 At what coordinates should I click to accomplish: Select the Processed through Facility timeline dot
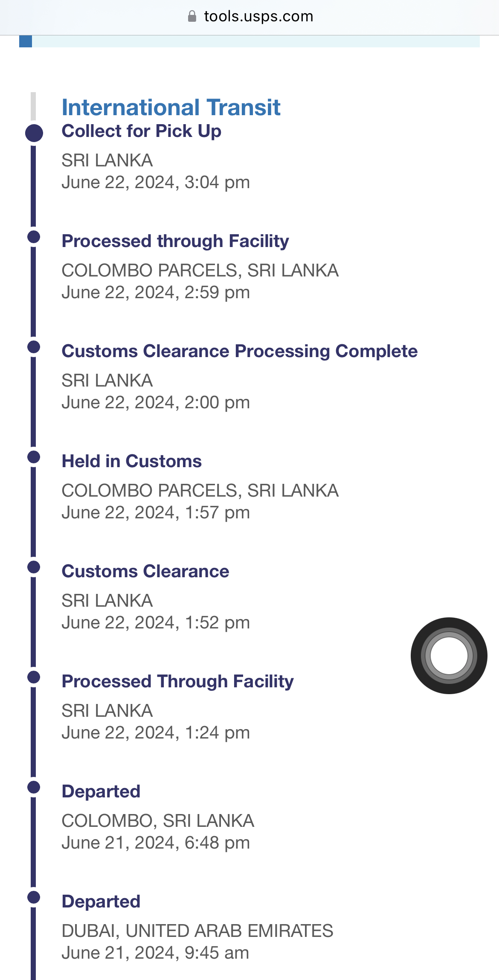(34, 237)
